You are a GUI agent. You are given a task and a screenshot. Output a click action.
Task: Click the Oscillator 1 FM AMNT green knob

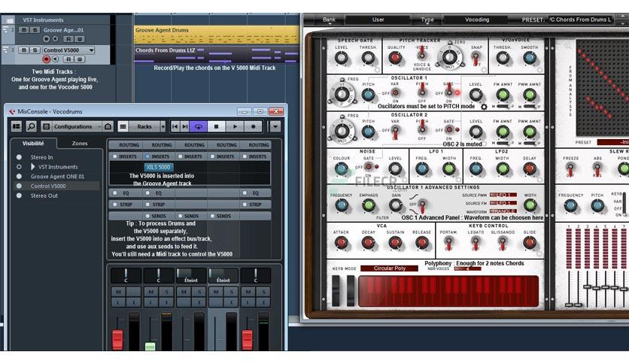coord(503,95)
